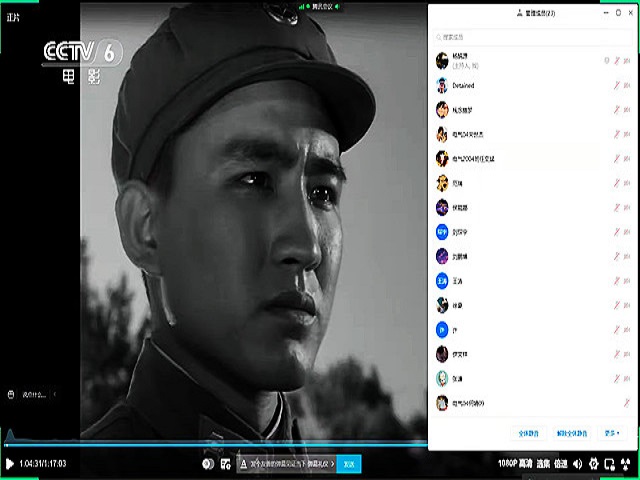Expand the 更多 options dropdown

(x=611, y=433)
